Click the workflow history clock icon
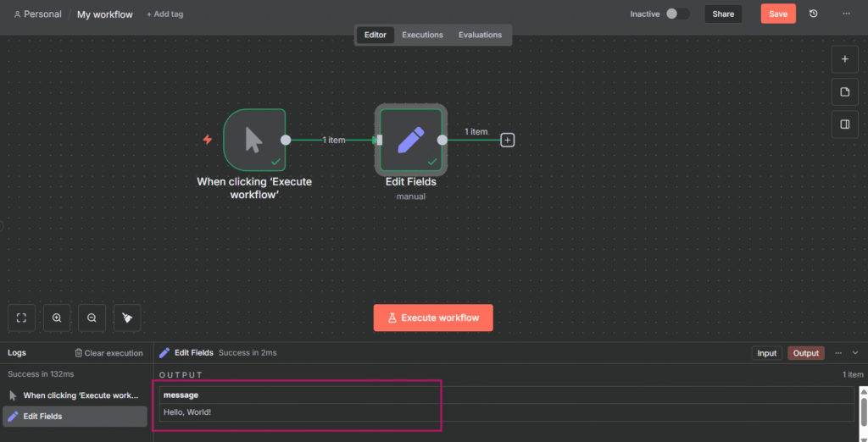Screen dimensions: 868x442 pyautogui.click(x=814, y=14)
